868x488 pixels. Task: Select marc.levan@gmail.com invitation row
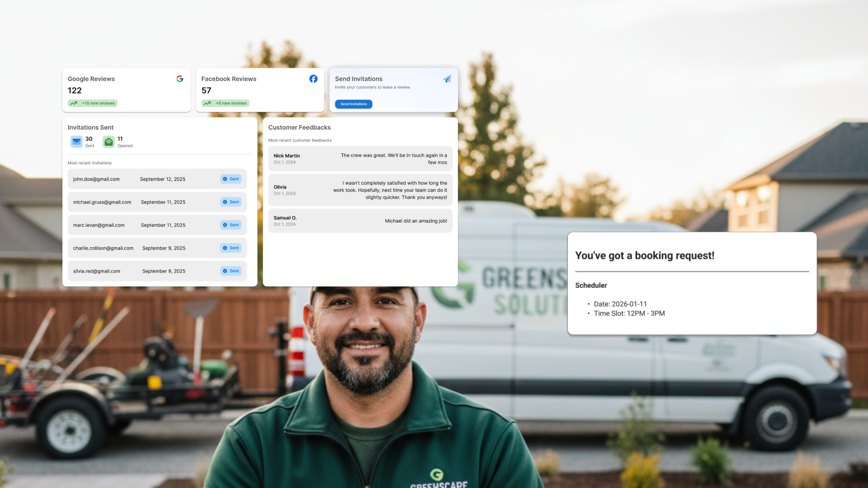click(x=157, y=225)
